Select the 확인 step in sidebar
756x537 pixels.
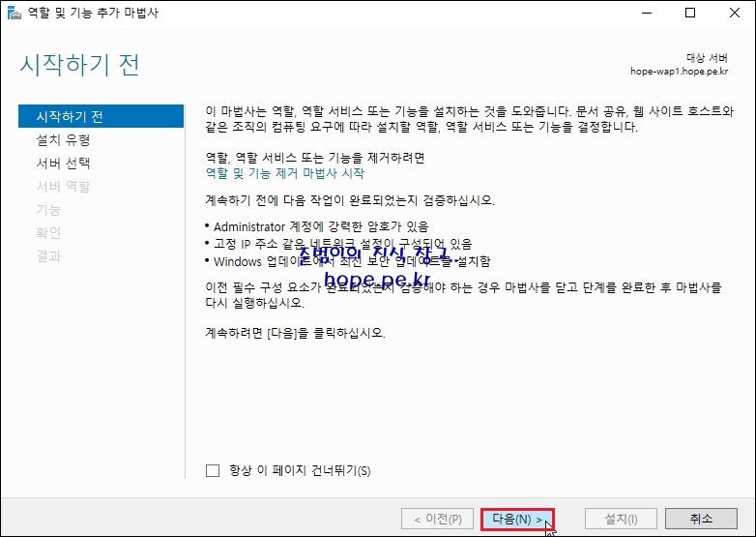click(x=48, y=232)
